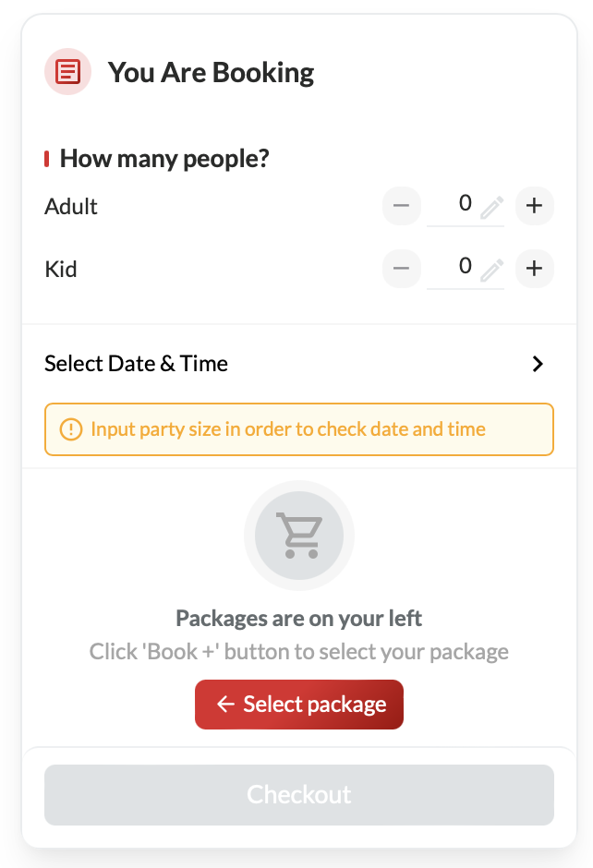Click the red booking document icon
593x868 pixels.
[x=68, y=72]
